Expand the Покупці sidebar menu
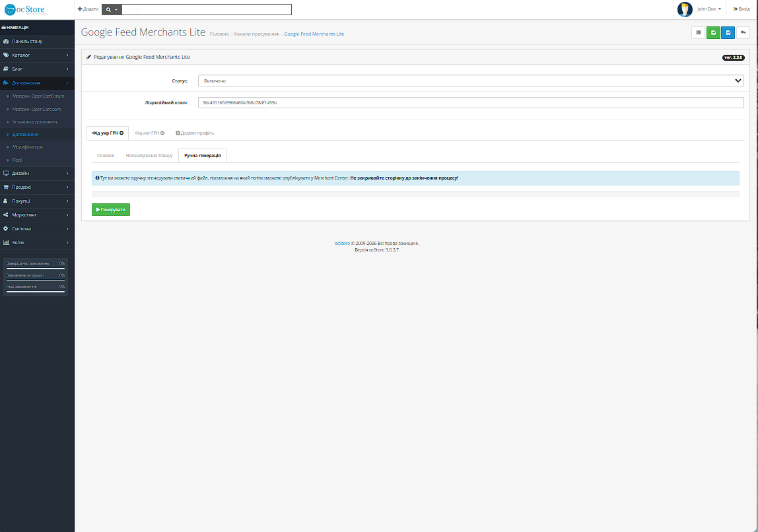This screenshot has width=758, height=532. [x=37, y=201]
